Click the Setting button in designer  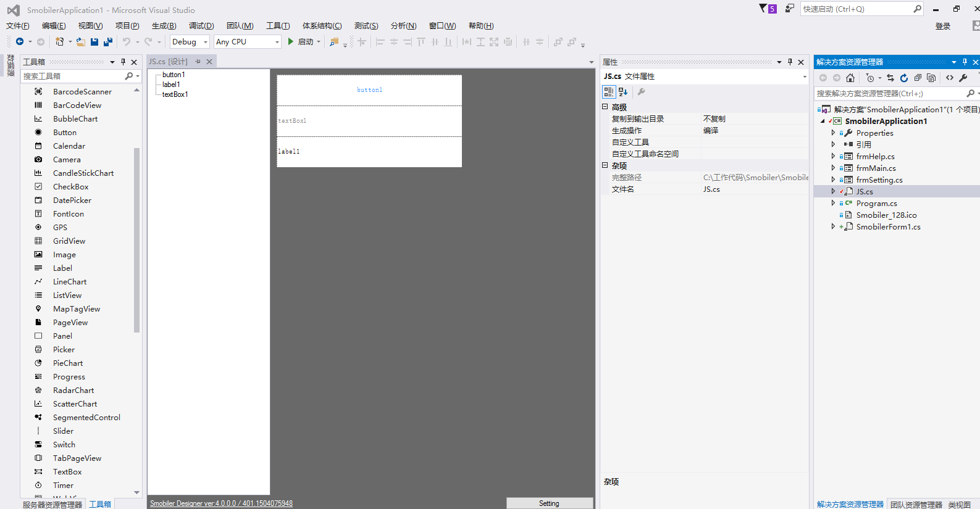click(x=550, y=503)
